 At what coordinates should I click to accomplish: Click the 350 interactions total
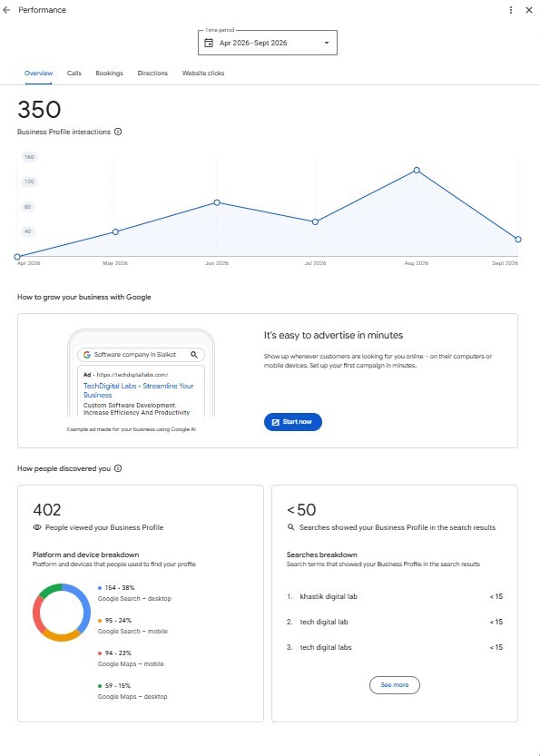(39, 110)
